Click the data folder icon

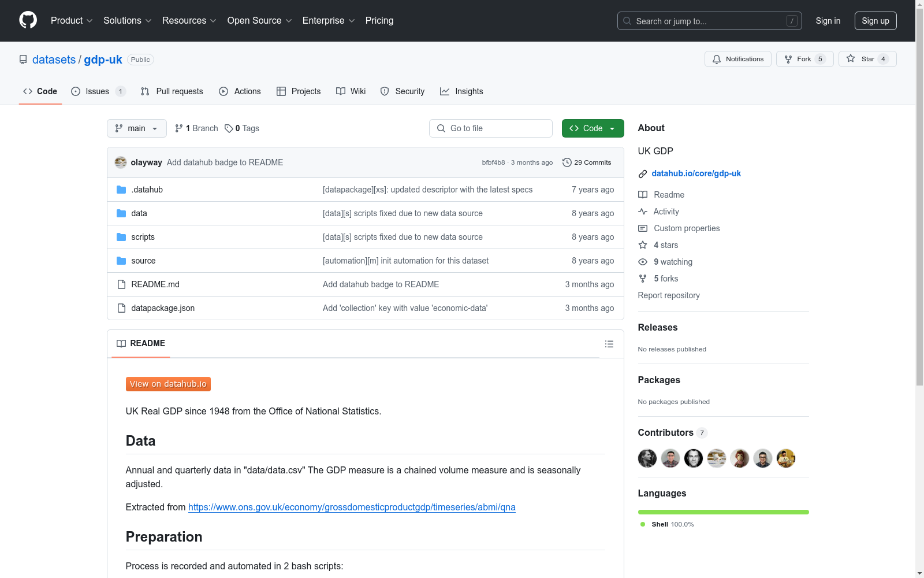coord(121,213)
